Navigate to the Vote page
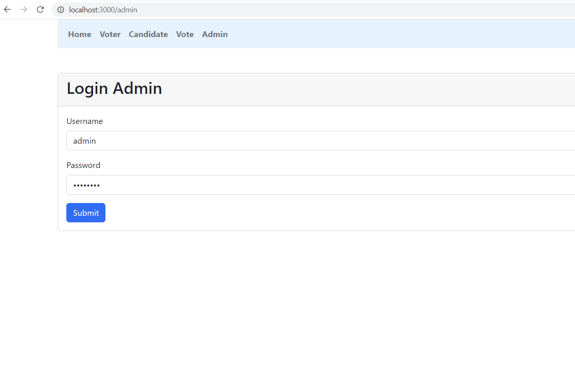The height and width of the screenshot is (392, 575). [x=185, y=34]
